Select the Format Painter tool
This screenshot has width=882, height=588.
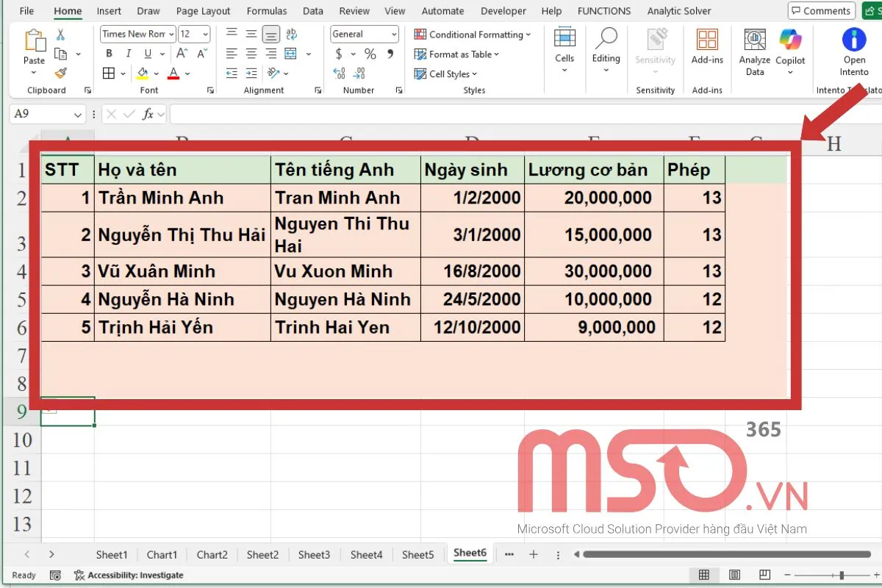click(x=62, y=71)
